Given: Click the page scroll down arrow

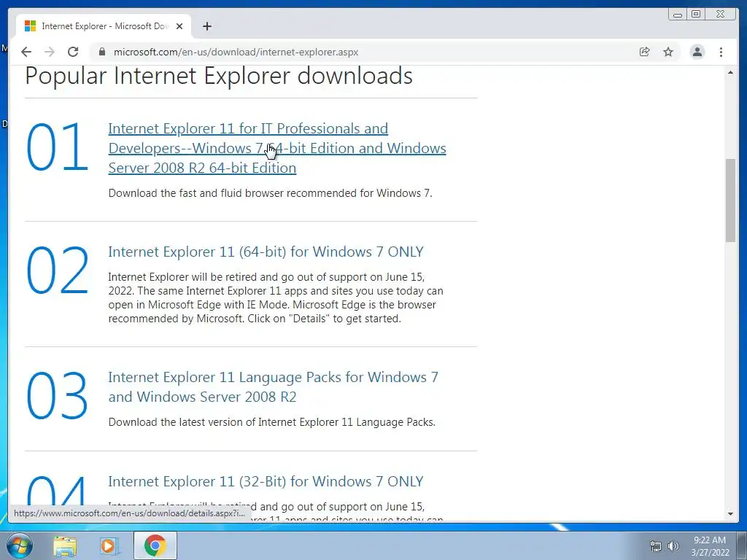Looking at the screenshot, I should point(730,514).
